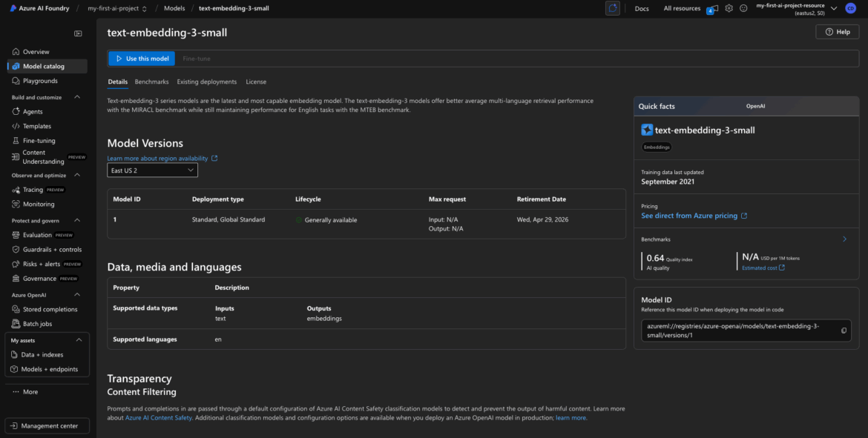Open settings via the gear icon
The height and width of the screenshot is (438, 868).
[729, 8]
